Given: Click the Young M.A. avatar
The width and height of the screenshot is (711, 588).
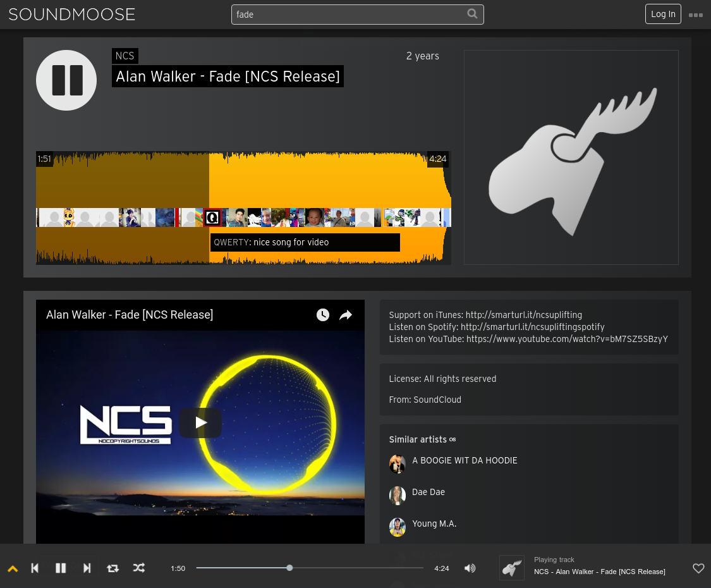Looking at the screenshot, I should (x=398, y=527).
